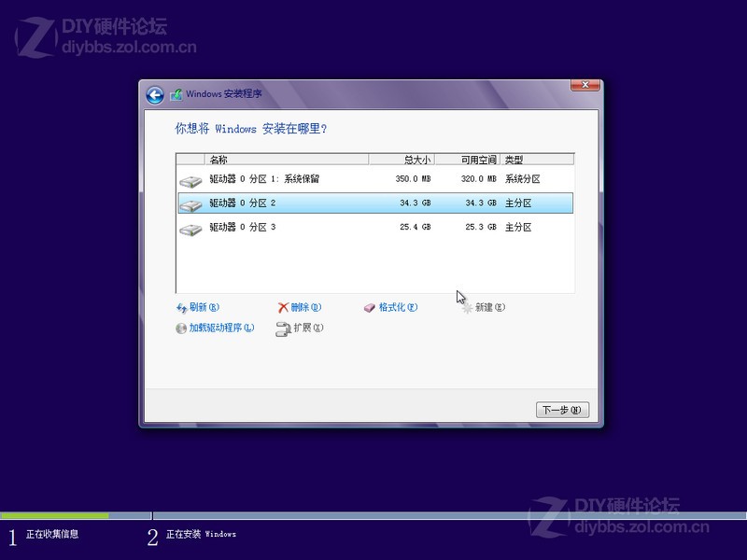The width and height of the screenshot is (747, 560).
Task: Click step 1 正在收集信息 label
Action: pos(52,534)
